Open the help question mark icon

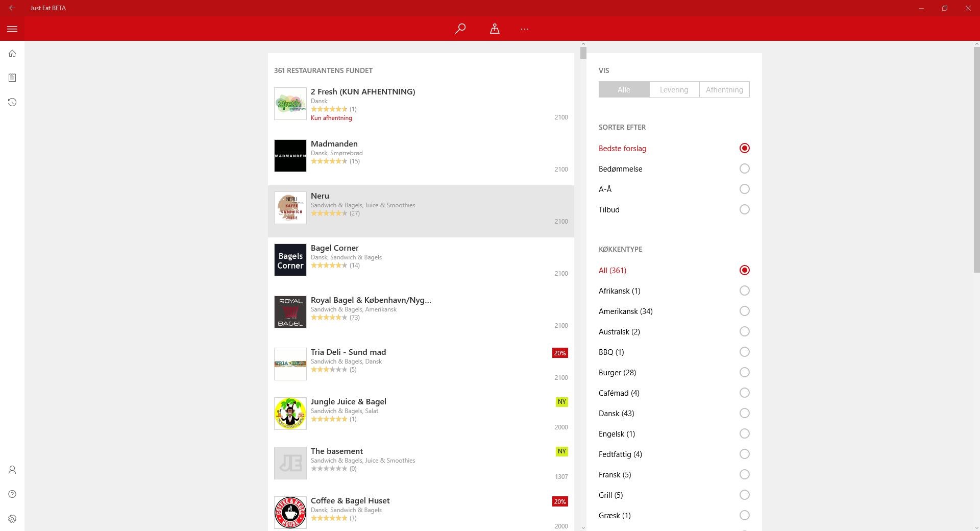(12, 494)
